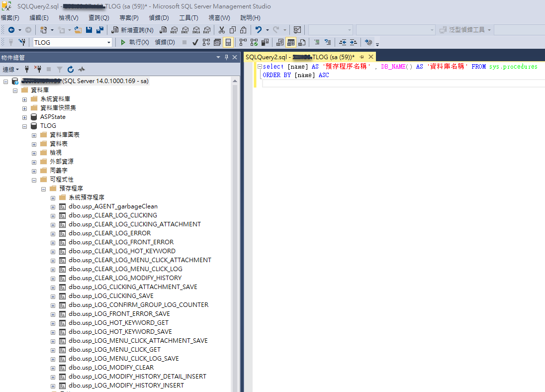Open the 檔案(F) menu
The width and height of the screenshot is (545, 392).
click(10, 18)
